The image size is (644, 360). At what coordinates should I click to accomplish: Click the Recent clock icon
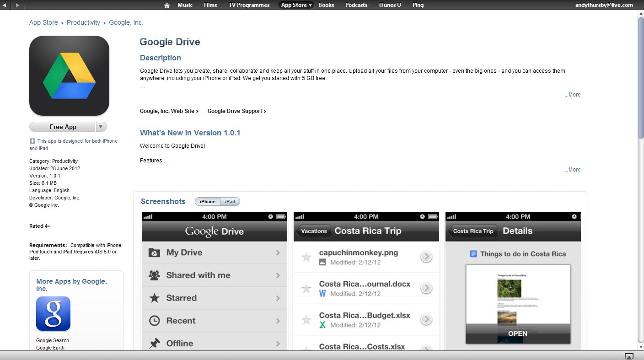155,321
